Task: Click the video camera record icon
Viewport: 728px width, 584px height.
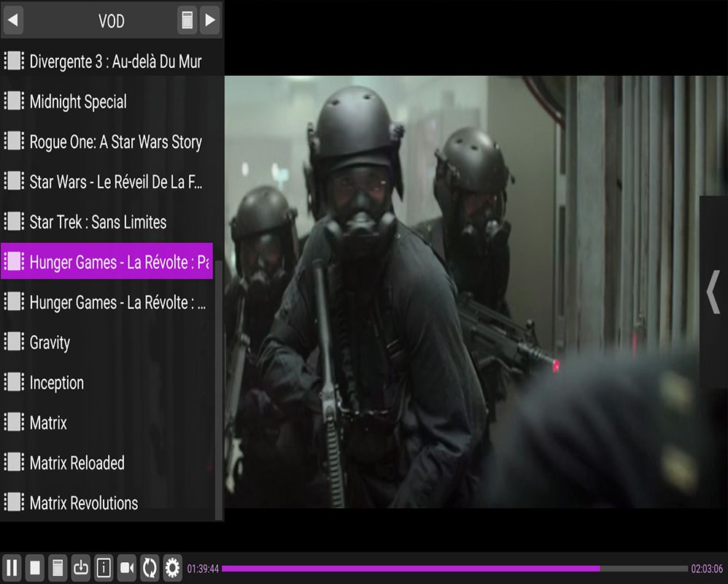Action: (x=127, y=568)
